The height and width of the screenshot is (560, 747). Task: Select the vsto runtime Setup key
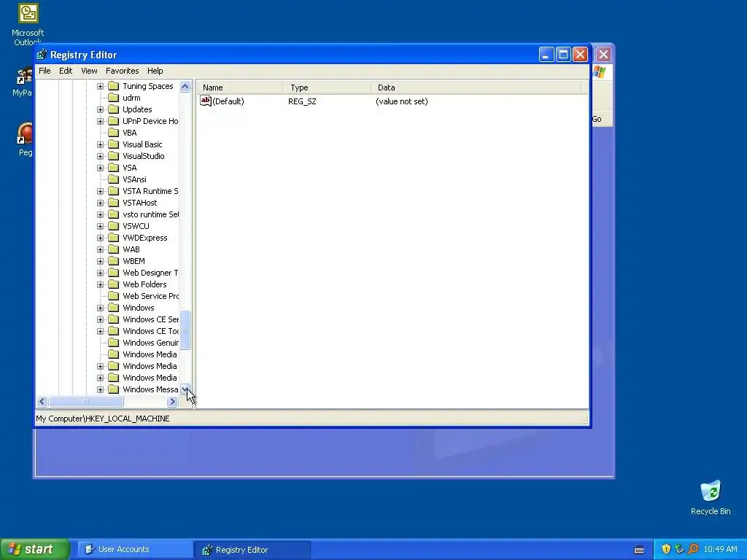coord(150,214)
